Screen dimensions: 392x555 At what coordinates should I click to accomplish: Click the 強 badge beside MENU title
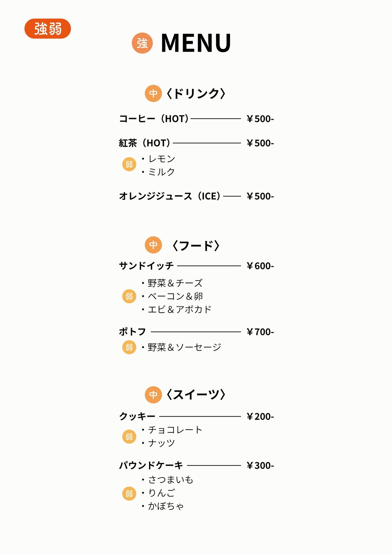(142, 43)
